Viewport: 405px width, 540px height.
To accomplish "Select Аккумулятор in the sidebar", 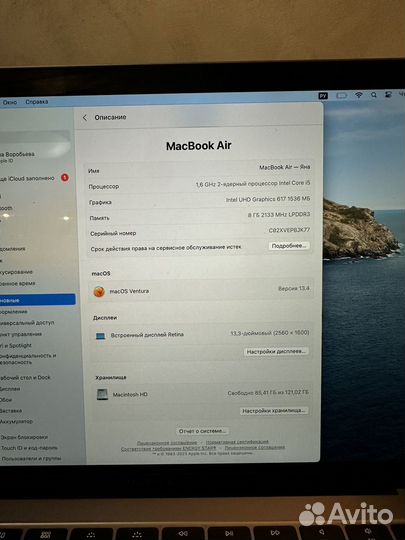I will [x=17, y=422].
